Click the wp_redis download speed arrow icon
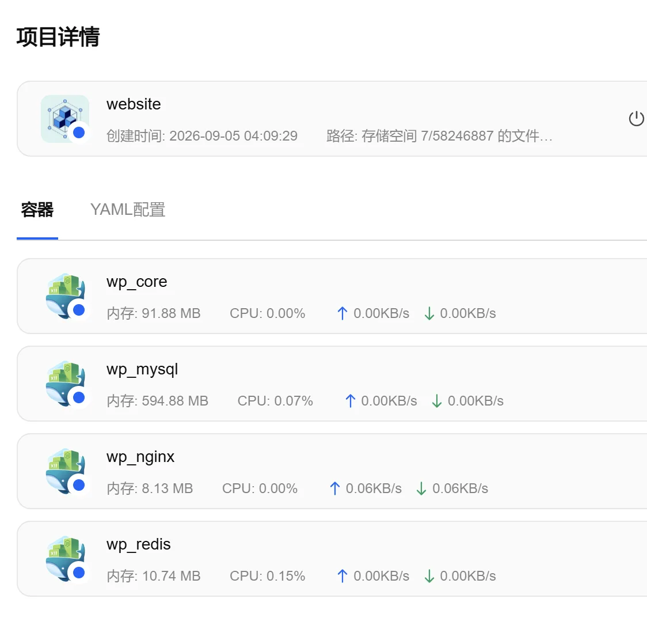This screenshot has width=647, height=644. [x=429, y=576]
